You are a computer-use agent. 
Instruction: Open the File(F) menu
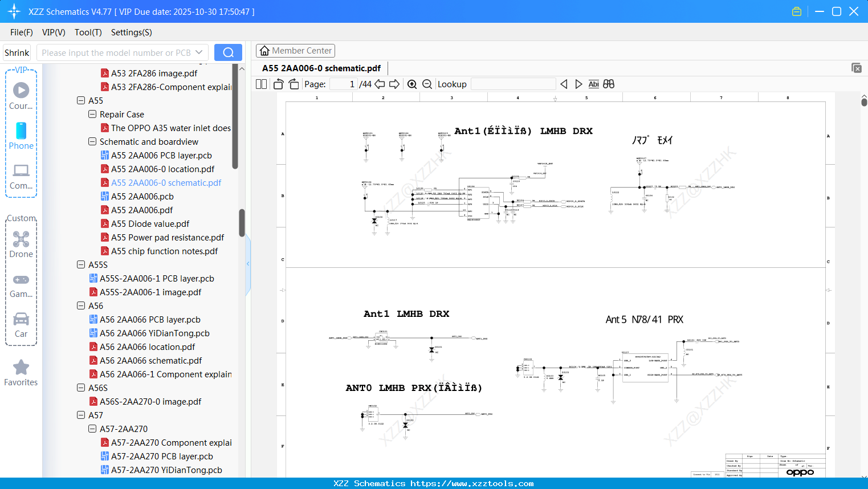22,32
